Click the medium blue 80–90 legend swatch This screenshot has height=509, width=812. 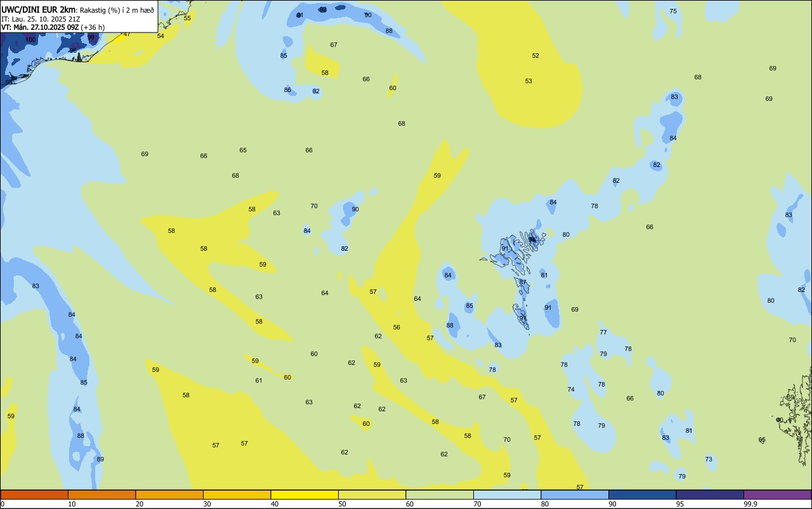(575, 494)
